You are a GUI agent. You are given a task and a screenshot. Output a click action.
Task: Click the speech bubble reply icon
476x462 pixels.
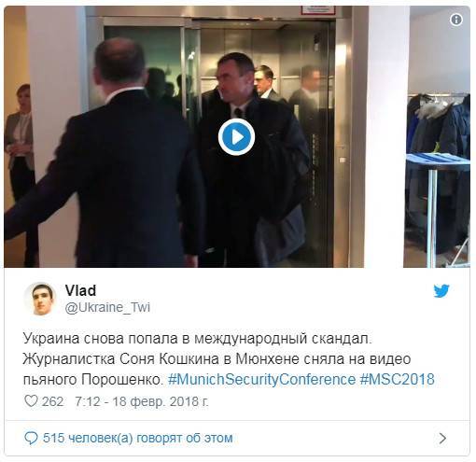pyautogui.click(x=31, y=438)
